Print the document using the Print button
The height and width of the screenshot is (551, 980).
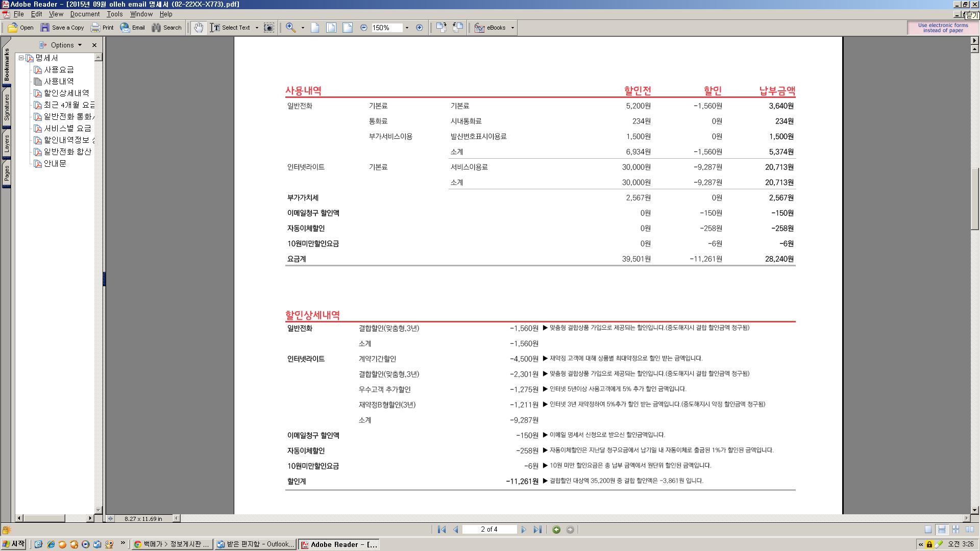[102, 28]
